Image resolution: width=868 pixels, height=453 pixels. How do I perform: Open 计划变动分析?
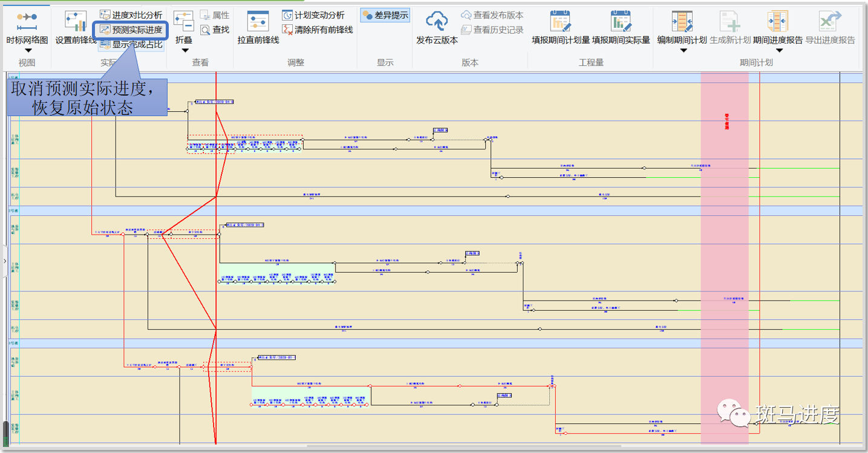point(313,15)
